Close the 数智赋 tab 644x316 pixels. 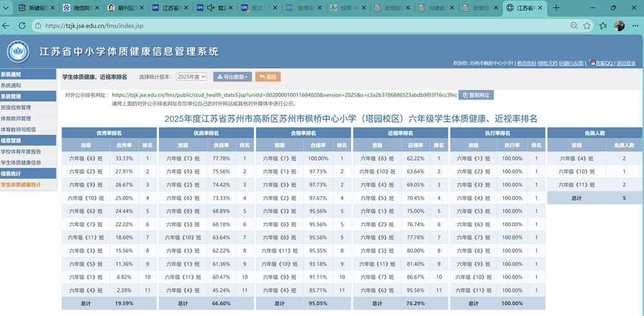408,8
